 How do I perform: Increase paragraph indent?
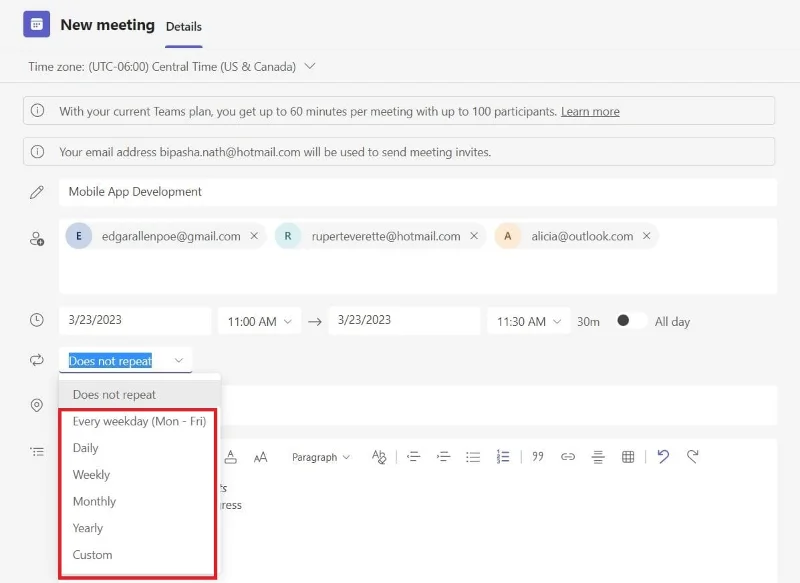coord(443,457)
